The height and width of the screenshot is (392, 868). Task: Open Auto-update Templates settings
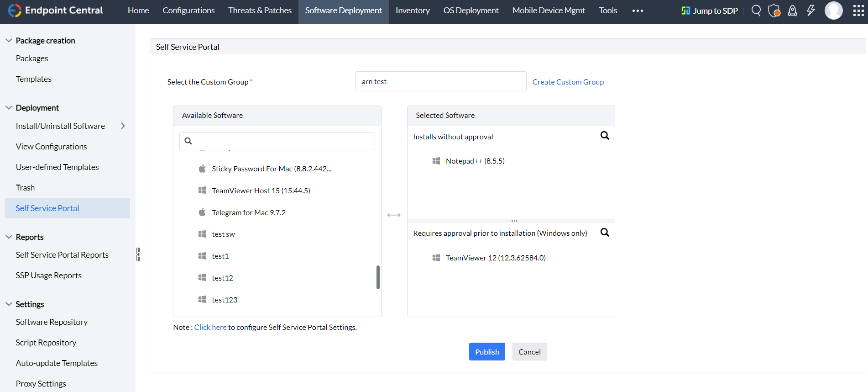[x=57, y=363]
